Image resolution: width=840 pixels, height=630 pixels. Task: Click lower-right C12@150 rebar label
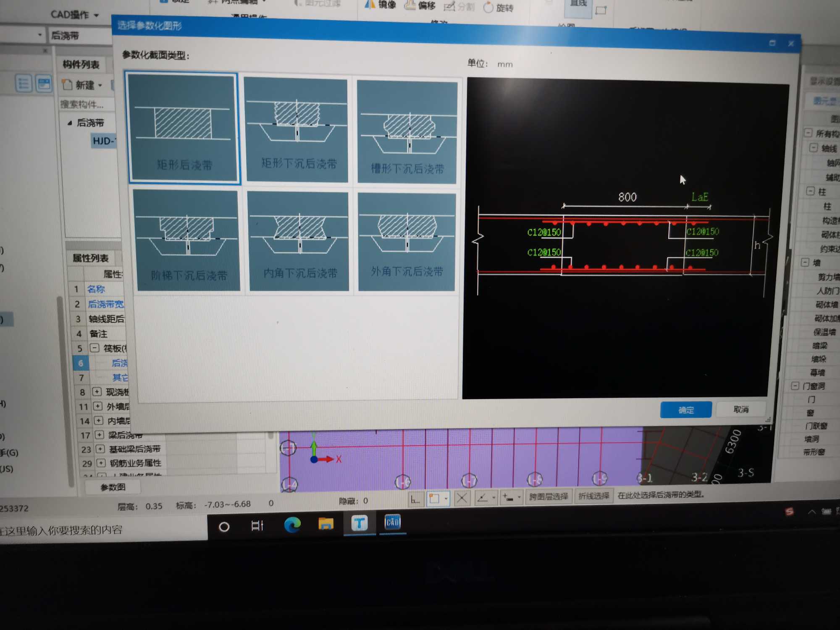coord(702,252)
